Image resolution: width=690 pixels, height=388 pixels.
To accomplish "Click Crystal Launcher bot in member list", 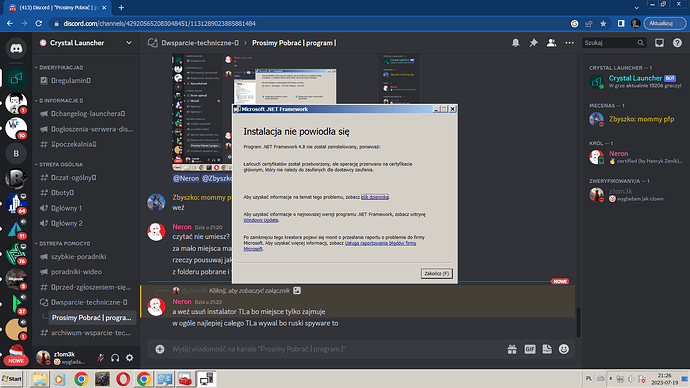I will pos(635,81).
